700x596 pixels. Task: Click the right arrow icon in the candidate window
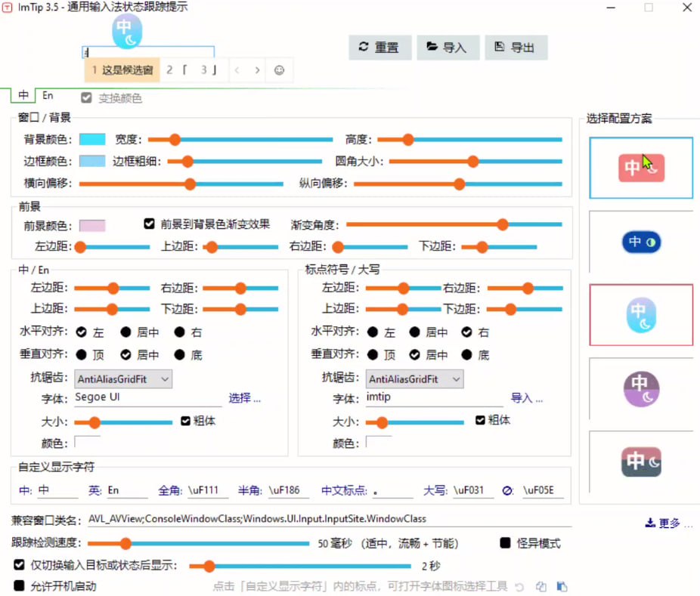tap(257, 69)
